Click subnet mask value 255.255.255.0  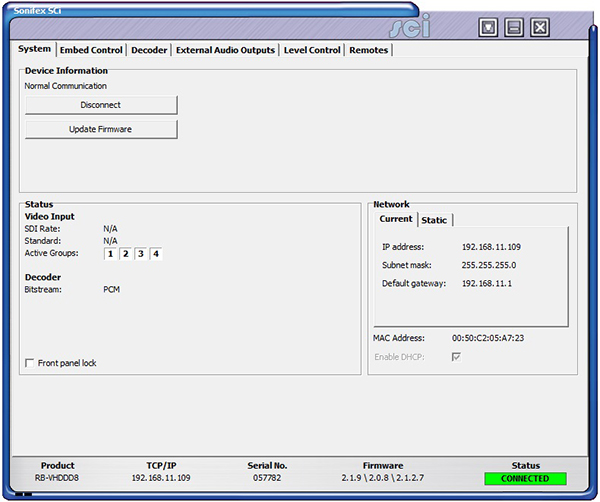(x=489, y=265)
